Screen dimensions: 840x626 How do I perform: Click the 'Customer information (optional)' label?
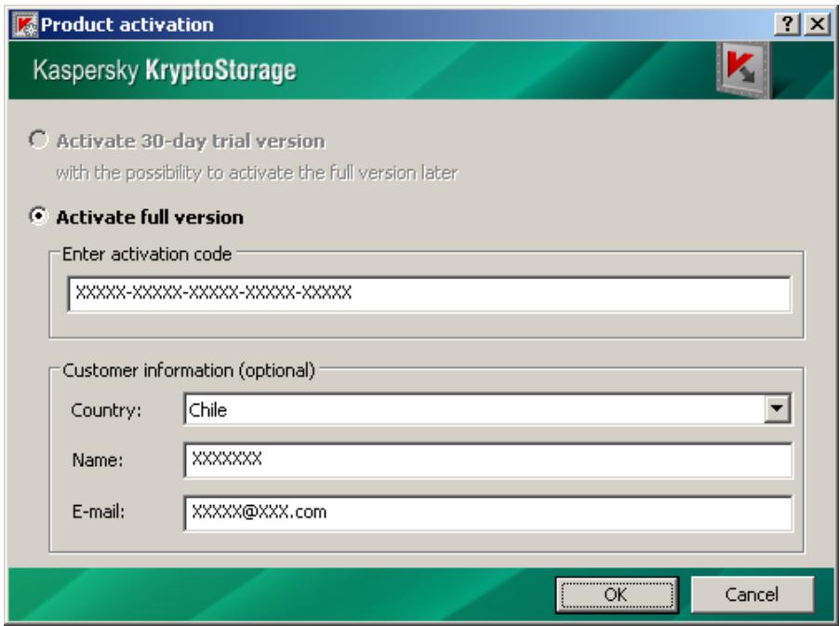tap(189, 370)
